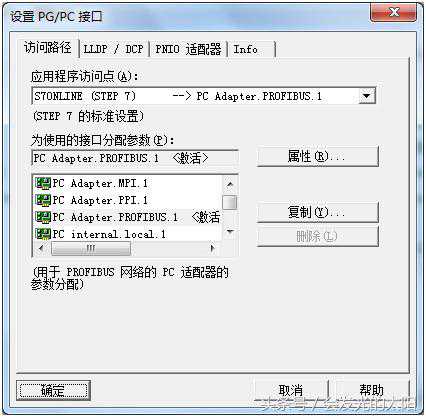426x417 pixels.
Task: Open the PNIO 适配器 tab
Action: click(188, 49)
